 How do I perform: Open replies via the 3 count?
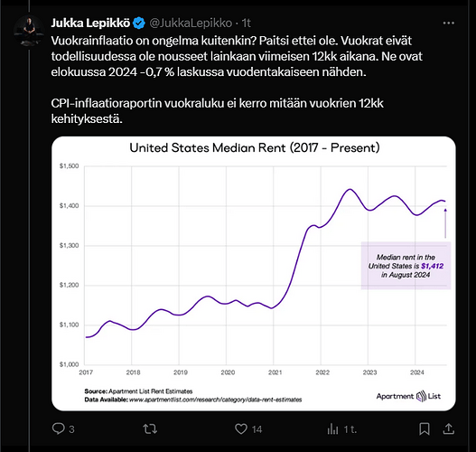click(71, 429)
